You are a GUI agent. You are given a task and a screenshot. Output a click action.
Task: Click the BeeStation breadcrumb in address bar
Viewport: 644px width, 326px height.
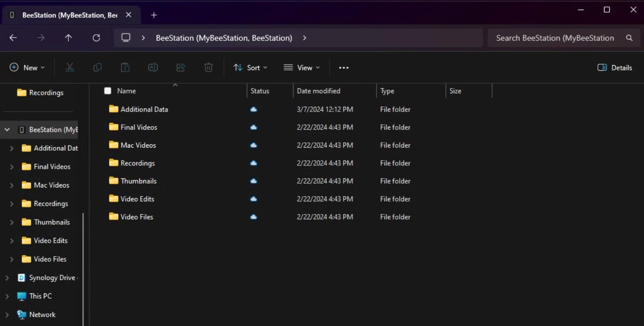pyautogui.click(x=224, y=38)
